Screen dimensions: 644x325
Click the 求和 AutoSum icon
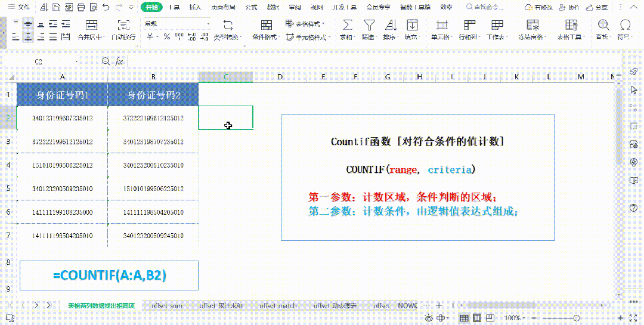point(348,25)
